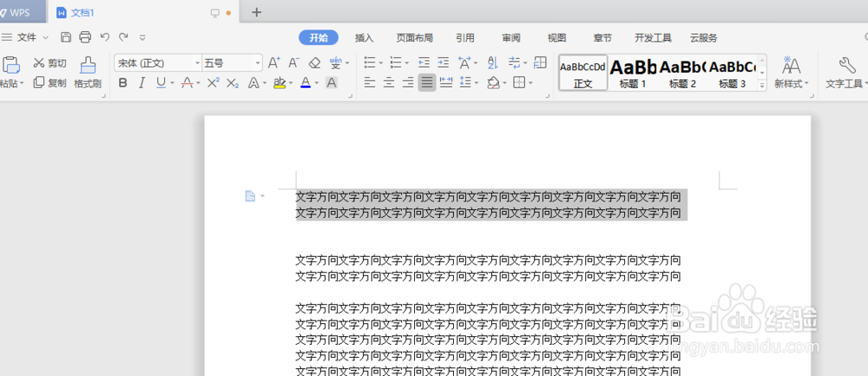Image resolution: width=868 pixels, height=376 pixels.
Task: Switch to the 页面布局 tab
Action: [x=415, y=37]
